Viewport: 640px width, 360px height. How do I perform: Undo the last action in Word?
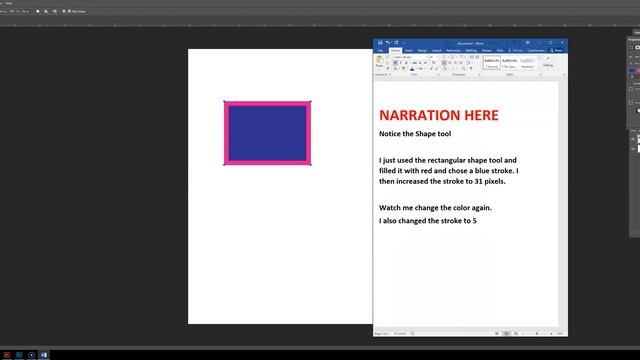pyautogui.click(x=388, y=42)
